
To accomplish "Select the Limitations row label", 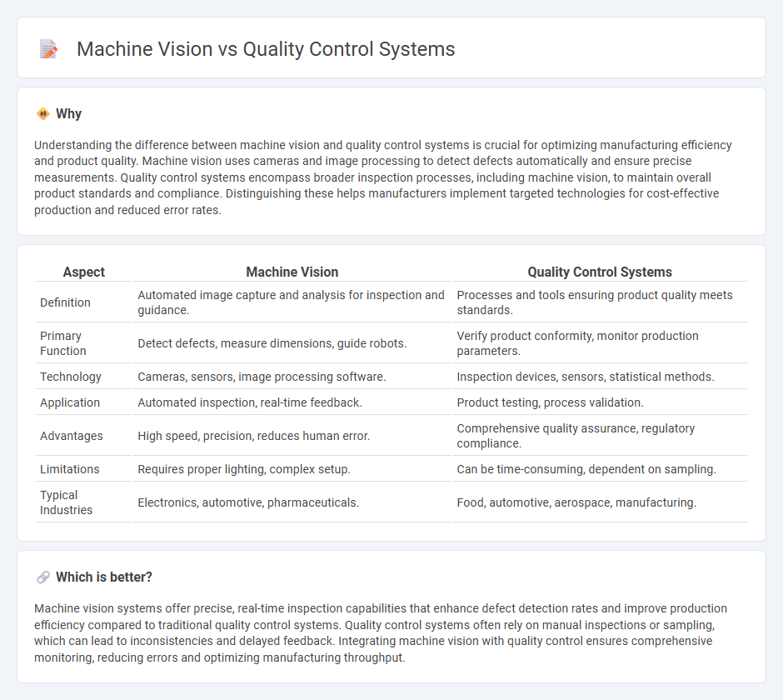I will click(x=69, y=469).
